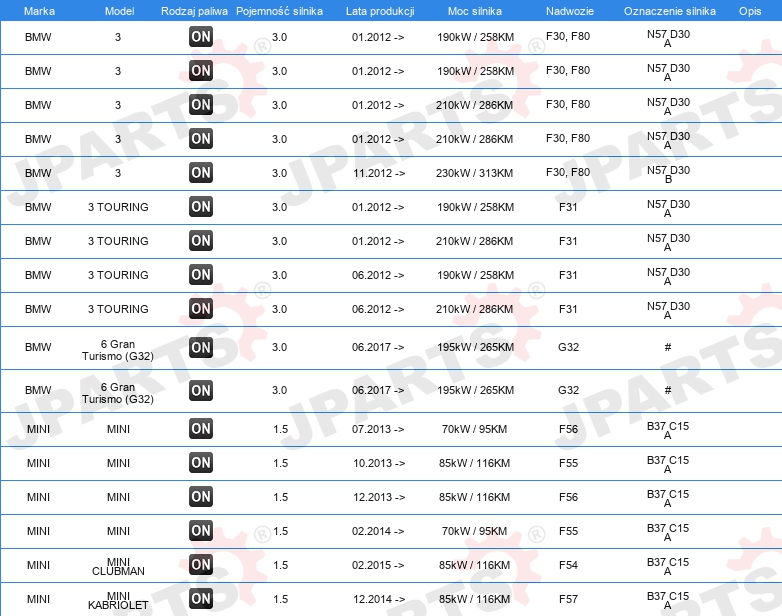Click the Rodzaj paliwa column header
Image resolution: width=782 pixels, height=616 pixels.
(194, 11)
